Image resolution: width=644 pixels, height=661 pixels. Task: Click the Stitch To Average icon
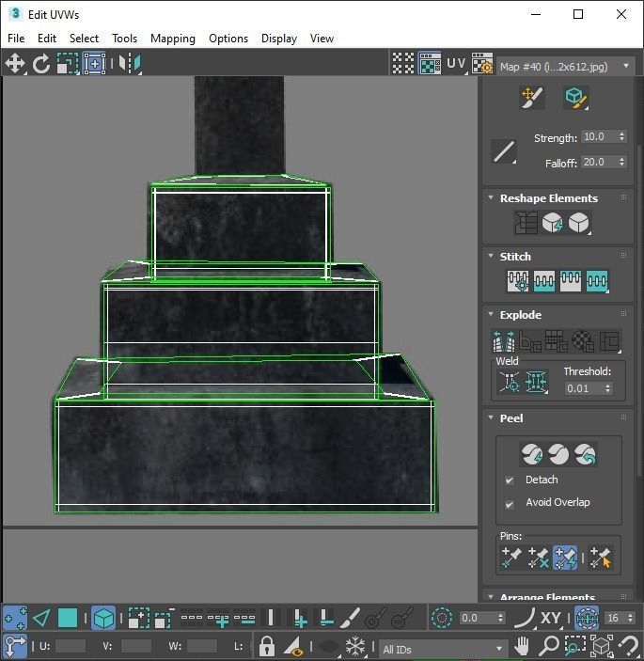click(x=544, y=281)
